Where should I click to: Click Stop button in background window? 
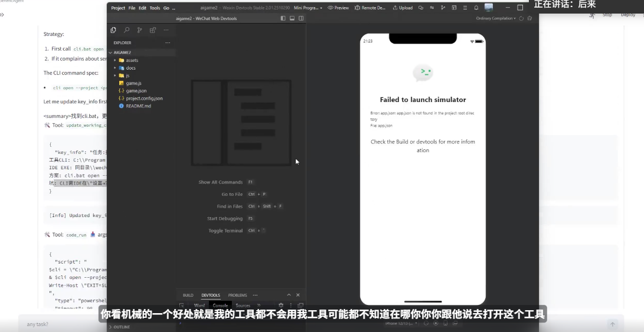tap(607, 15)
